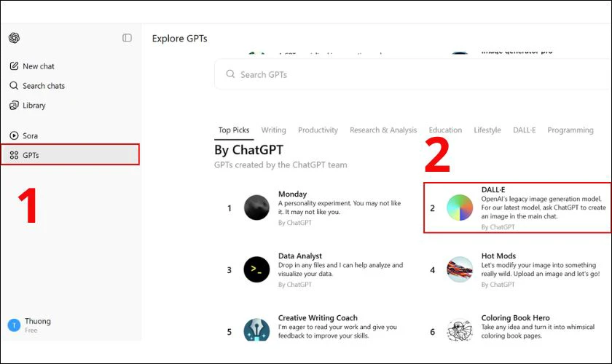This screenshot has height=364, width=612.
Task: Click the GPTs grid icon
Action: click(14, 155)
